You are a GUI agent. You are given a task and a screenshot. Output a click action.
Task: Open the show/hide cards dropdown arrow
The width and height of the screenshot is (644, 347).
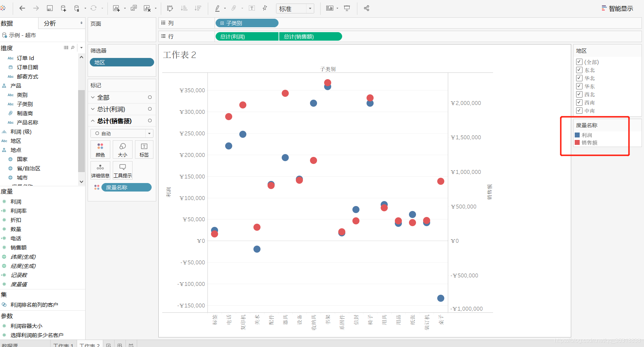[x=337, y=8]
